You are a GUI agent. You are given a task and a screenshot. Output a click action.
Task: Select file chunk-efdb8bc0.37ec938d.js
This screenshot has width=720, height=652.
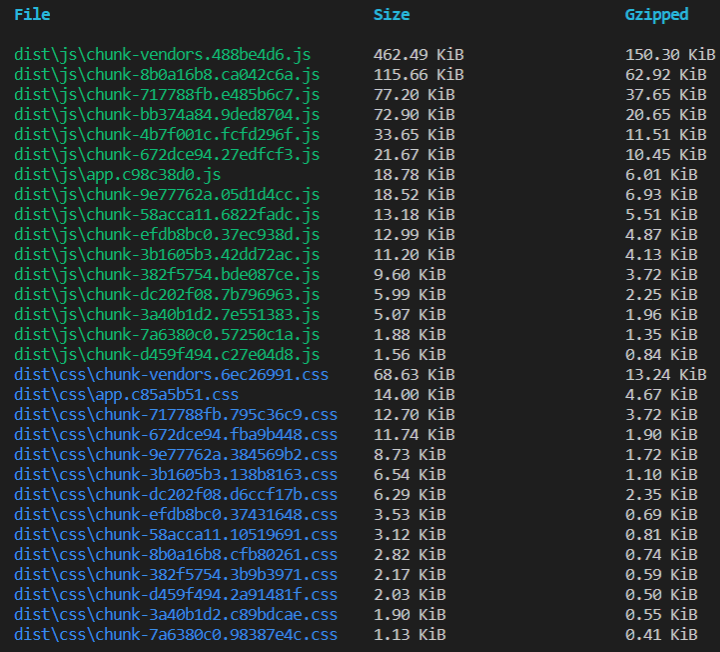tap(167, 235)
